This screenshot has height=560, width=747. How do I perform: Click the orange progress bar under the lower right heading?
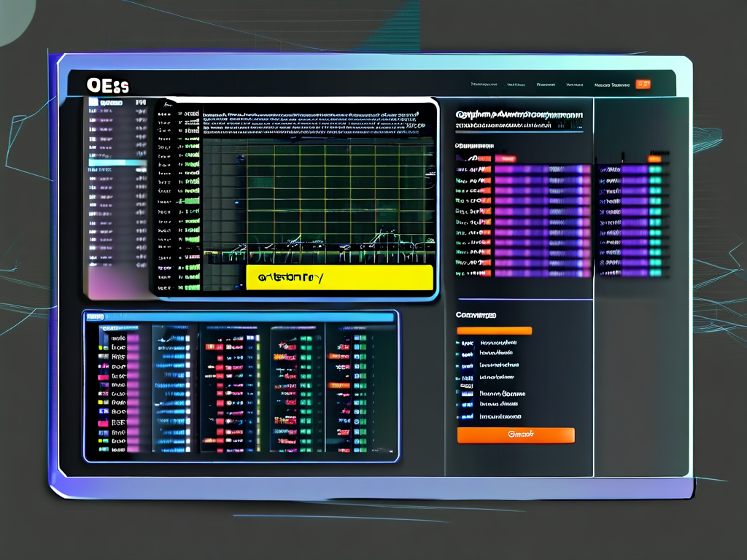[x=494, y=330]
